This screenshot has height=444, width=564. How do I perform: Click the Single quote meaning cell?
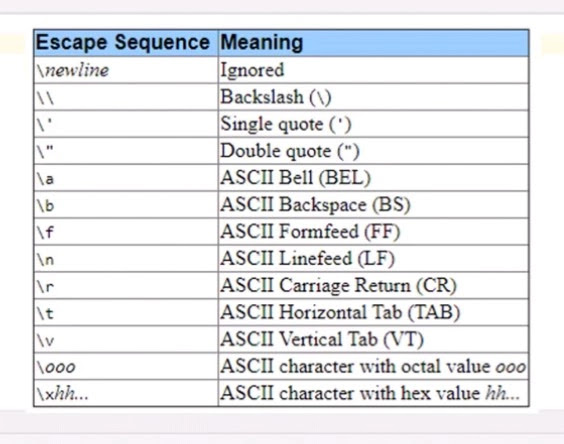click(373, 124)
